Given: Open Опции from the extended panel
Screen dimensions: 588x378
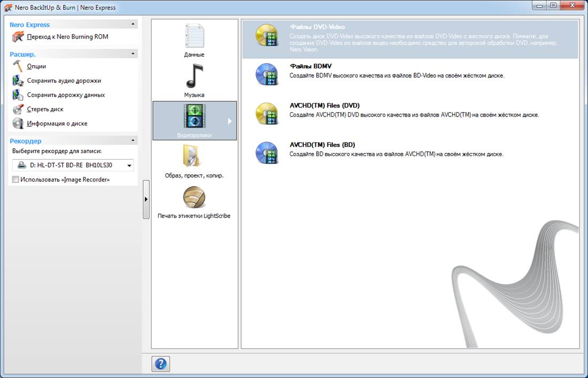Looking at the screenshot, I should 36,66.
